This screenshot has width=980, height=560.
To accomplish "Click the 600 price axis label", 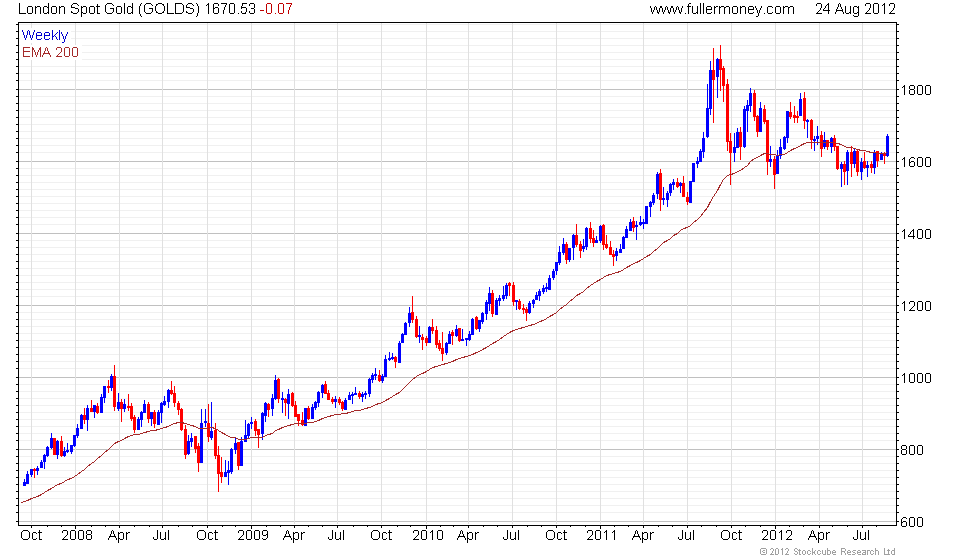I will [x=912, y=522].
